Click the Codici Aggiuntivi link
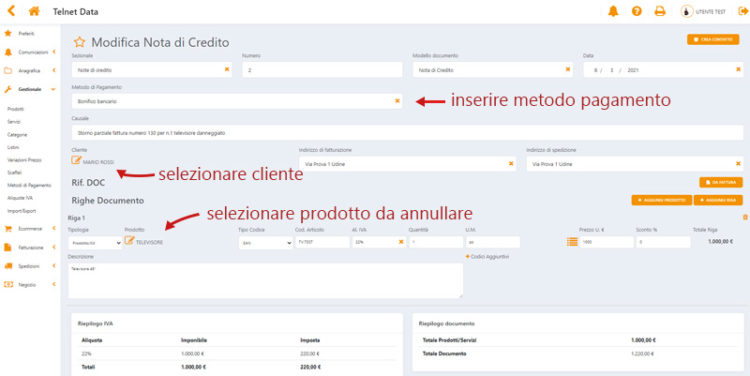750x376 pixels. pos(487,257)
